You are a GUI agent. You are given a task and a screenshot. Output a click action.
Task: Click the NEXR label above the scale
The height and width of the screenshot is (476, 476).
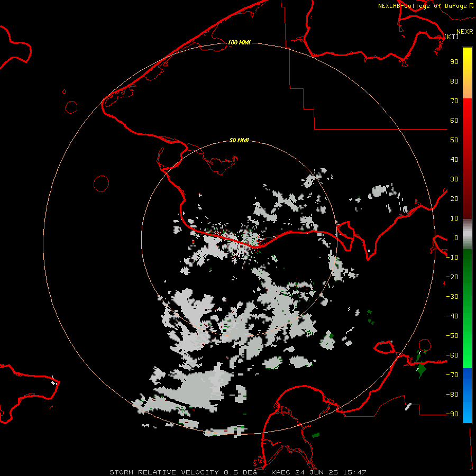tap(465, 32)
